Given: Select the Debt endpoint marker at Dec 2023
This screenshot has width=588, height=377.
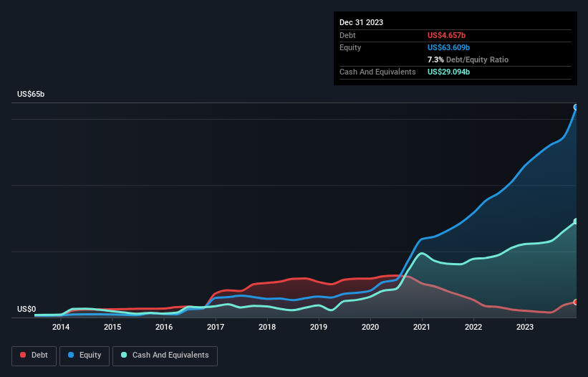Looking at the screenshot, I should click(x=576, y=302).
